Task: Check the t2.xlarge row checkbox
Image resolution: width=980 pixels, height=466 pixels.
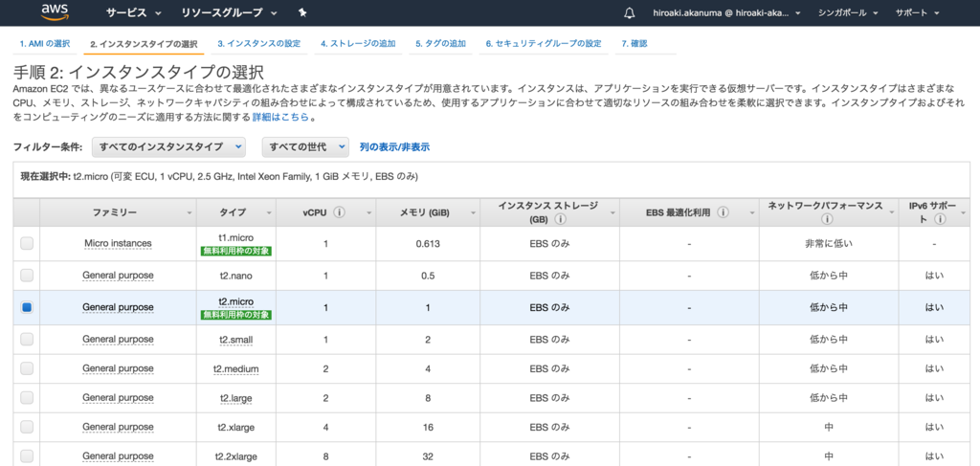Action: click(x=27, y=427)
